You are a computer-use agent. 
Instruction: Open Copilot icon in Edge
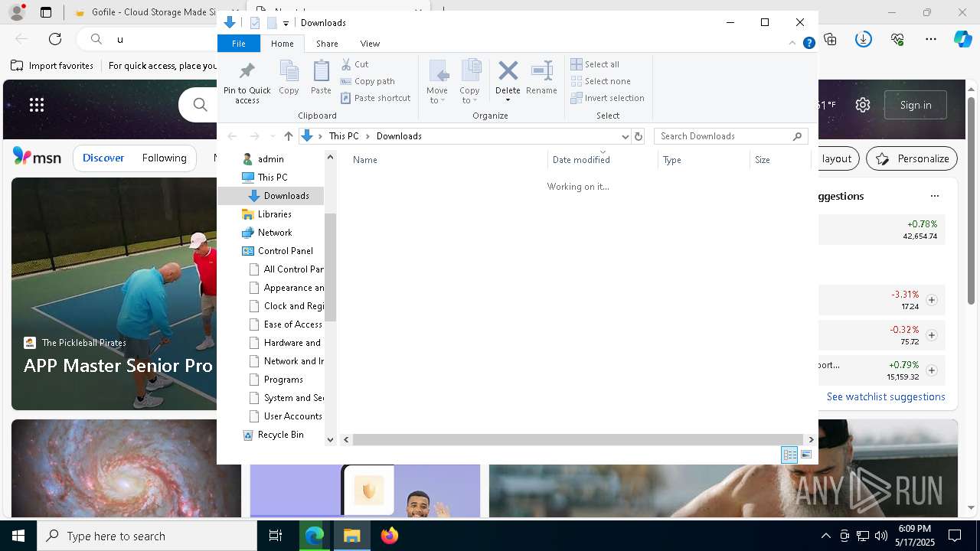pos(962,39)
